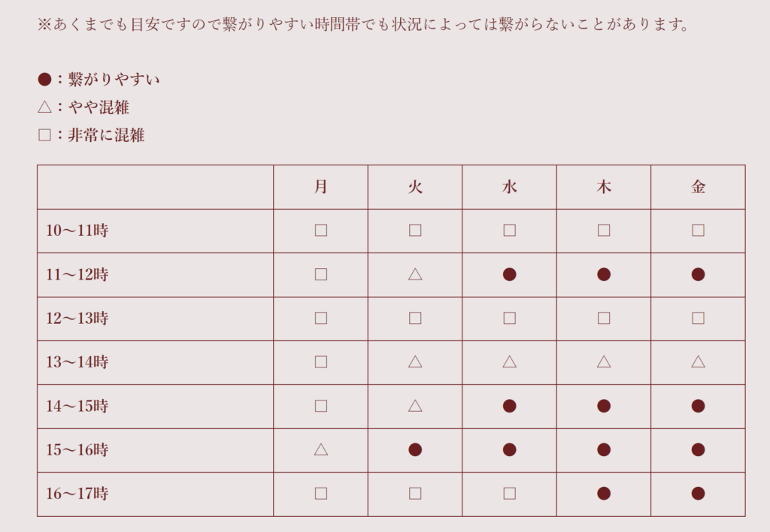Select the 水 column header
This screenshot has width=770, height=532.
click(509, 187)
